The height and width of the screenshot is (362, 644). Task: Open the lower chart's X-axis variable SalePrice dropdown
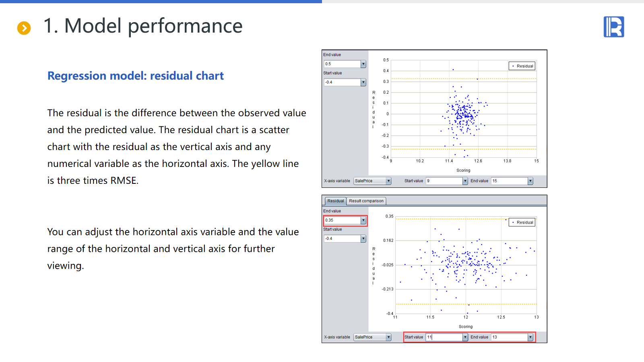[x=388, y=337]
